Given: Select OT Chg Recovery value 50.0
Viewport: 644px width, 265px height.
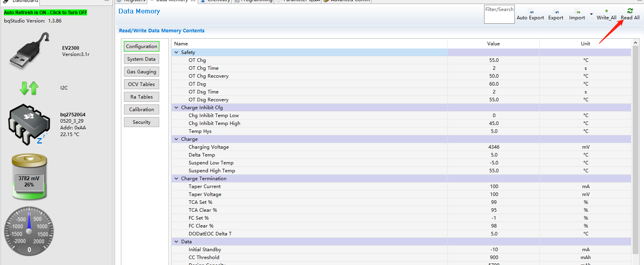Looking at the screenshot, I should [494, 76].
